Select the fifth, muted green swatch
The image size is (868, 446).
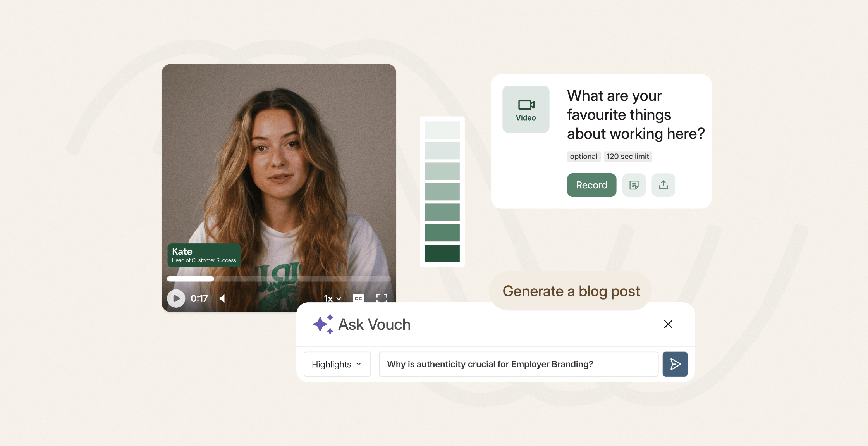442,212
